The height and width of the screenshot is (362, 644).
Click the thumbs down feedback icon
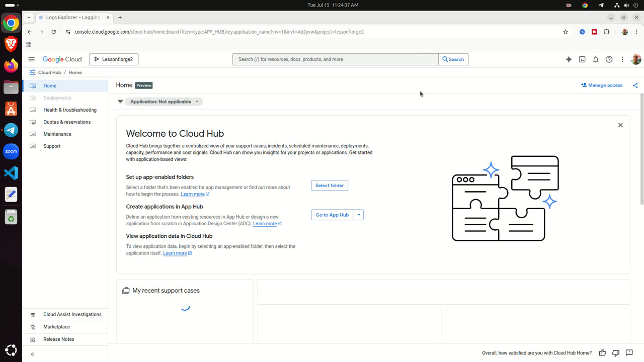615,353
